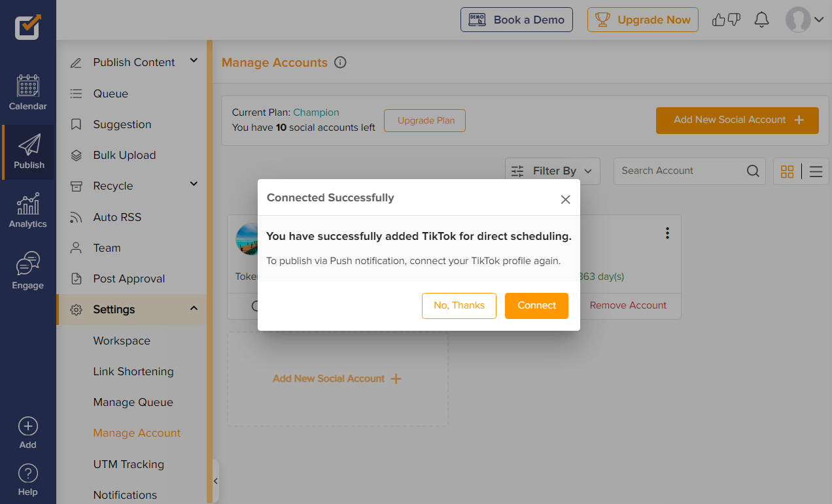Select Manage Account settings item
Screen dimensions: 832x504
tap(137, 433)
